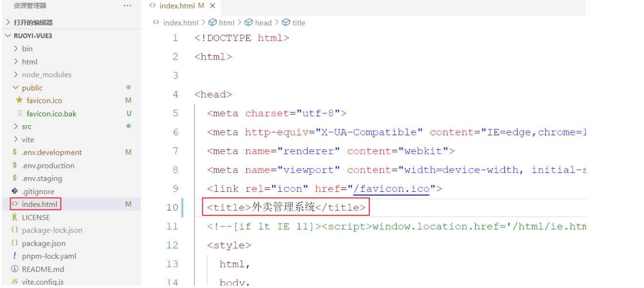Screen dimensions: 644x288
Task: Expand the src folder
Action: click(x=16, y=126)
